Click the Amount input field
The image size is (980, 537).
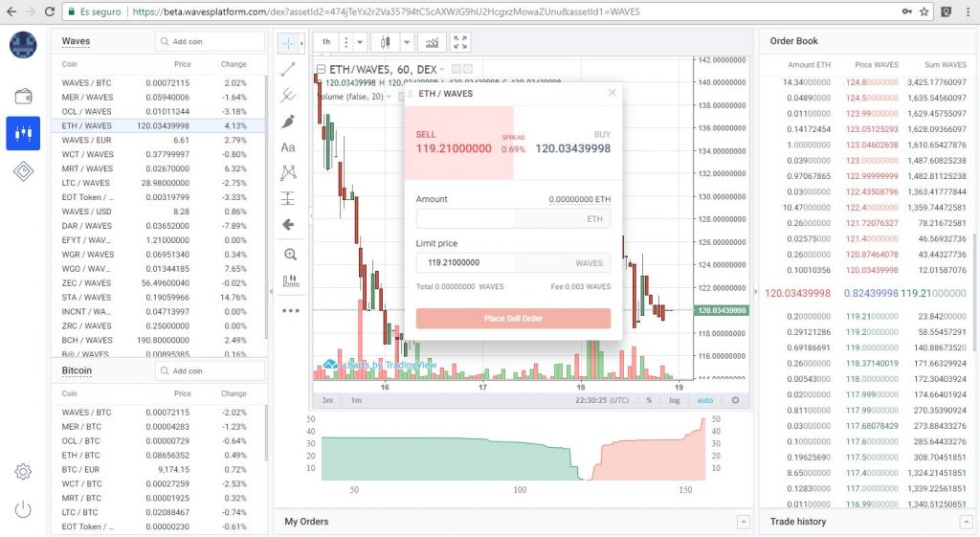pos(513,219)
